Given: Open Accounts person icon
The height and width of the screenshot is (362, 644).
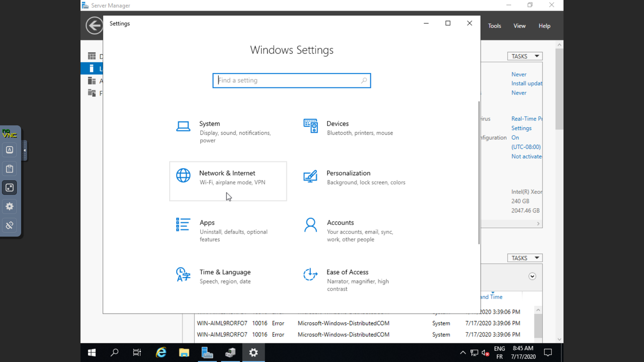Looking at the screenshot, I should (x=310, y=225).
